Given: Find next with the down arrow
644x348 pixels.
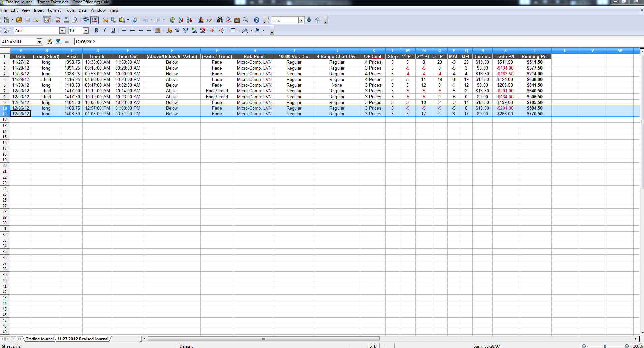Looking at the screenshot, I should [309, 20].
